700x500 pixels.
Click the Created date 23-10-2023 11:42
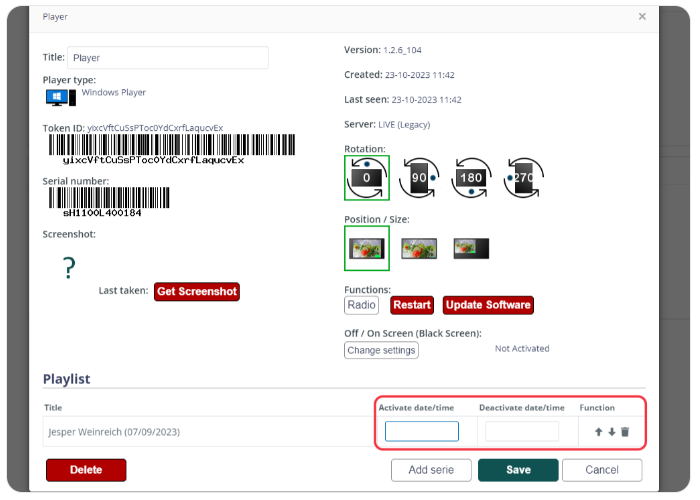(420, 75)
